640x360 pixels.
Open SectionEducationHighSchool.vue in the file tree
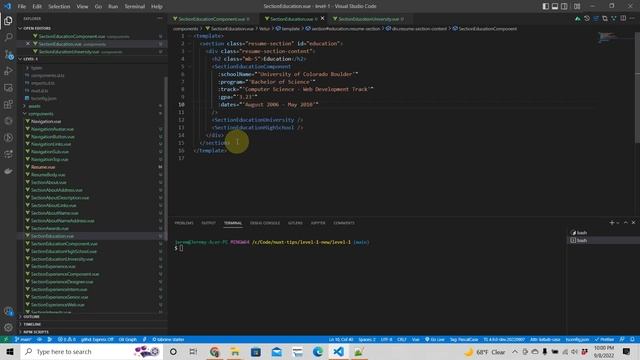[x=64, y=251]
